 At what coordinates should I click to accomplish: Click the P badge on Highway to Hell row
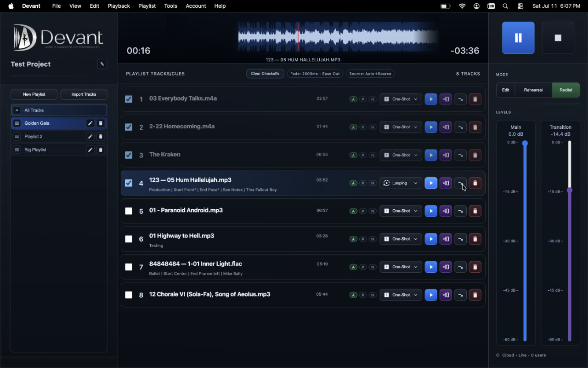coord(363,239)
